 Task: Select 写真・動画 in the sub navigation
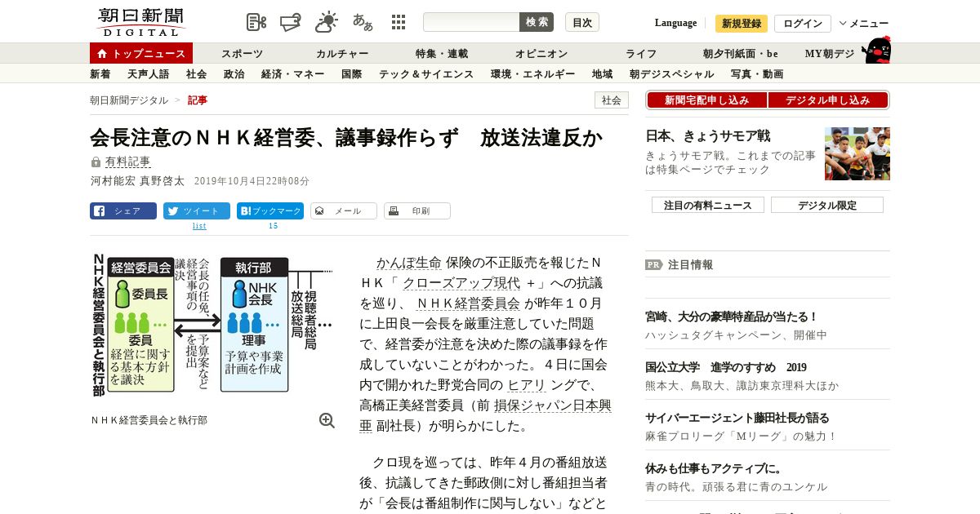(756, 74)
